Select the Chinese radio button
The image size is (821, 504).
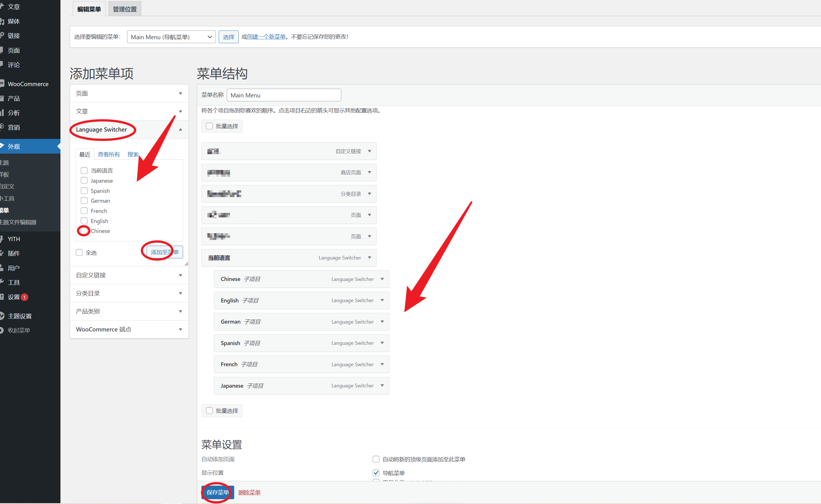83,231
